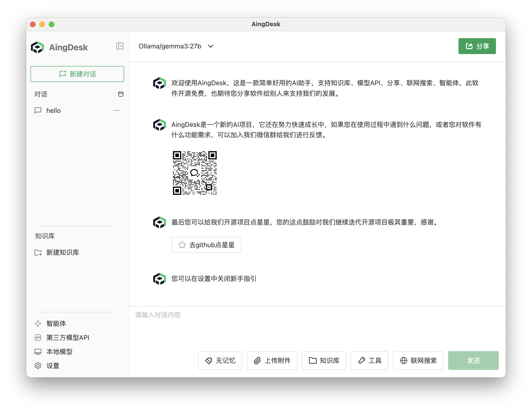Screen dimensions: 532x412
Task: Create a new knowledge base 新建知识库
Action: tap(63, 253)
